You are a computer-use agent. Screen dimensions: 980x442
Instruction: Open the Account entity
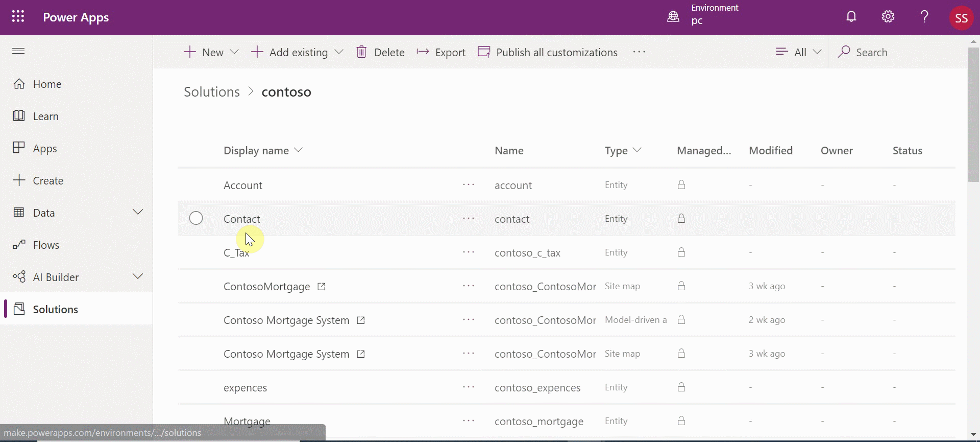coord(243,185)
